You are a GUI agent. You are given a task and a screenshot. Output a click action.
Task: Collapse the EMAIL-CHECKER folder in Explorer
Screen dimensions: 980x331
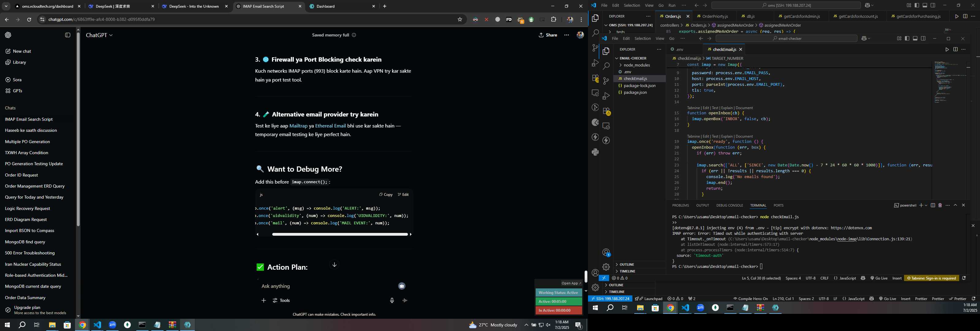tap(633, 58)
